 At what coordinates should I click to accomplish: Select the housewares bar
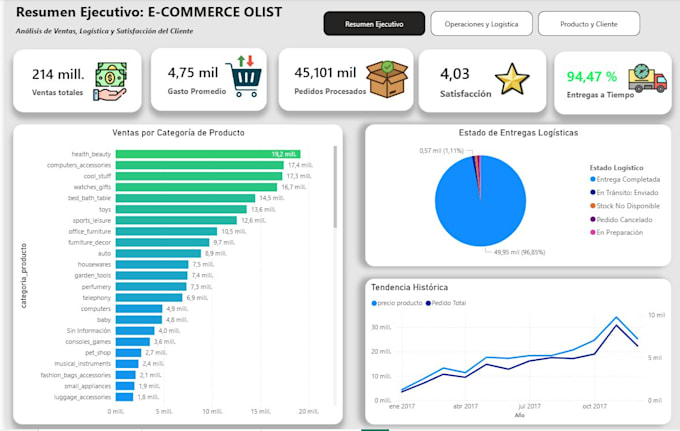(x=152, y=264)
